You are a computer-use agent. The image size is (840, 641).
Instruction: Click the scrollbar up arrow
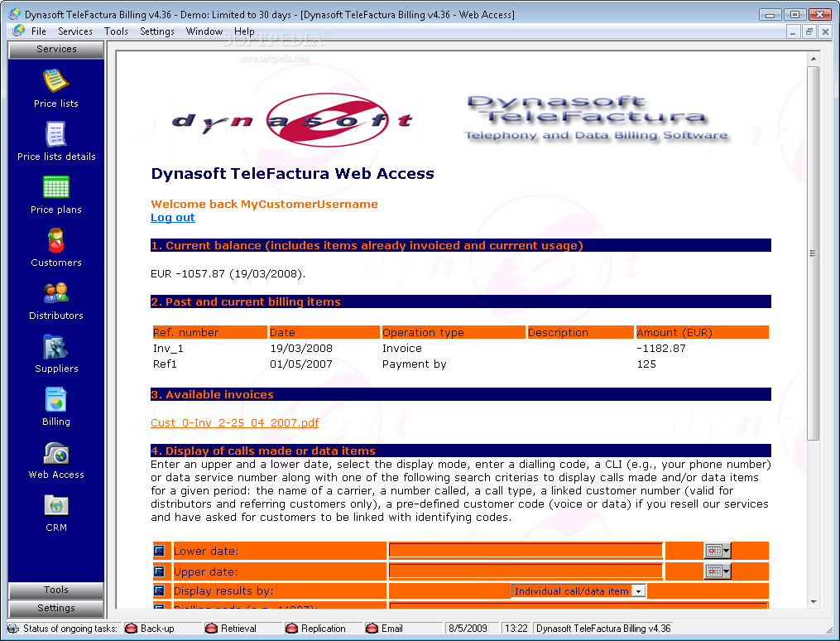[x=813, y=59]
